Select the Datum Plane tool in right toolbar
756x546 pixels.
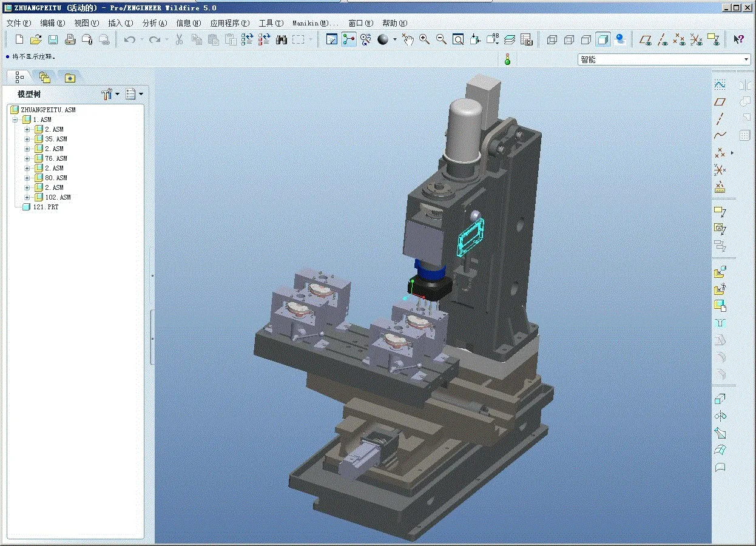tap(720, 101)
